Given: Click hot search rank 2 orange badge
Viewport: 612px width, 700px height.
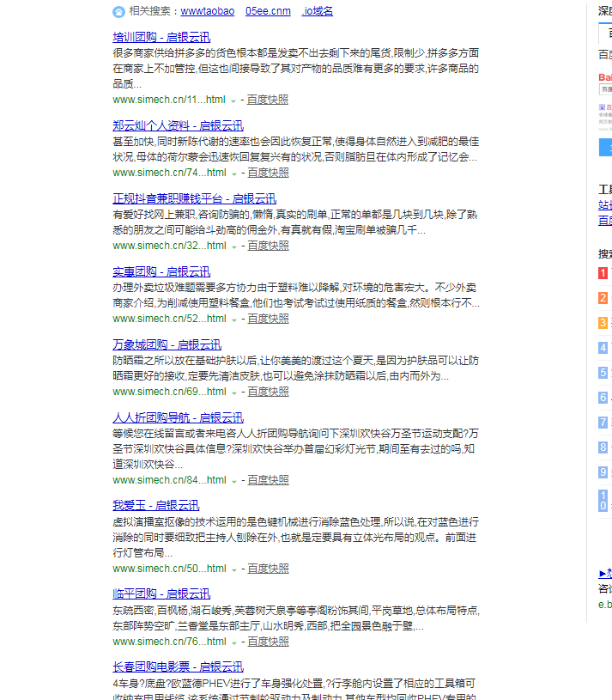Looking at the screenshot, I should click(x=603, y=298).
